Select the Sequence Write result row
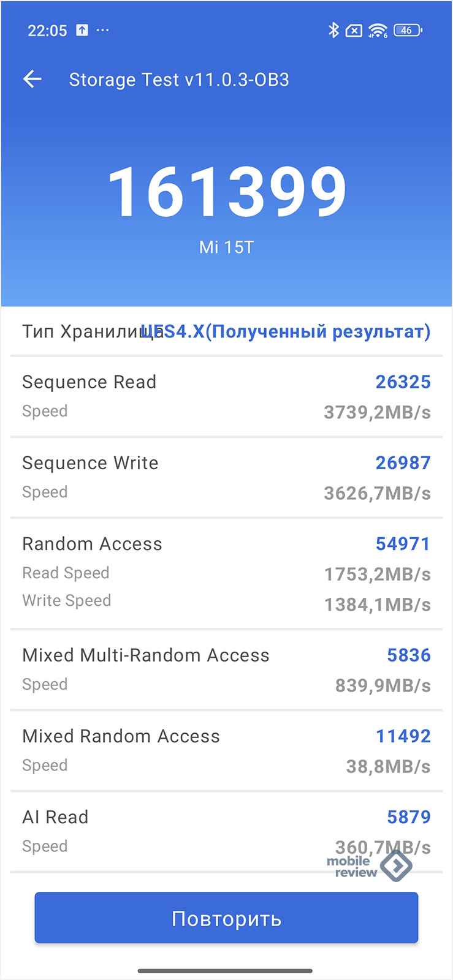Viewport: 453px width, 980px height. [x=226, y=477]
